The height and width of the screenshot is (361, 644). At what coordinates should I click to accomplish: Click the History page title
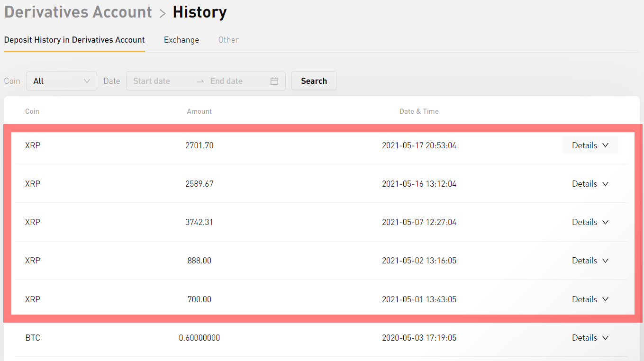200,12
